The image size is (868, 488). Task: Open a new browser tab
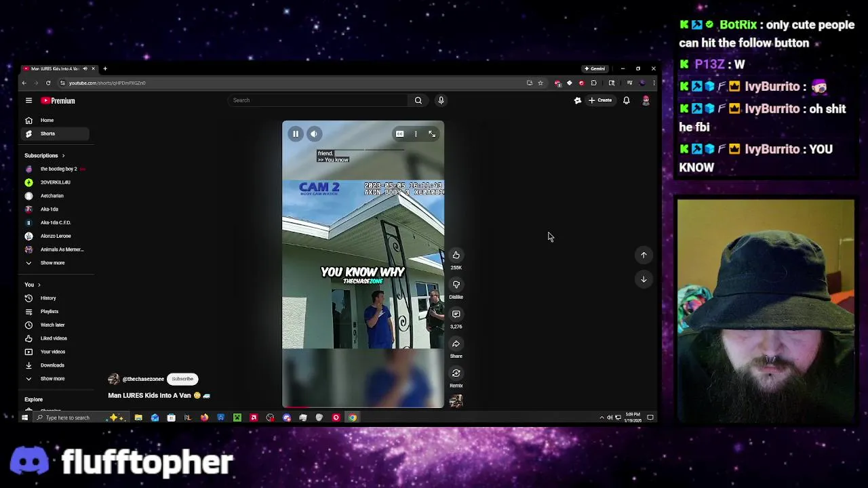[x=105, y=68]
